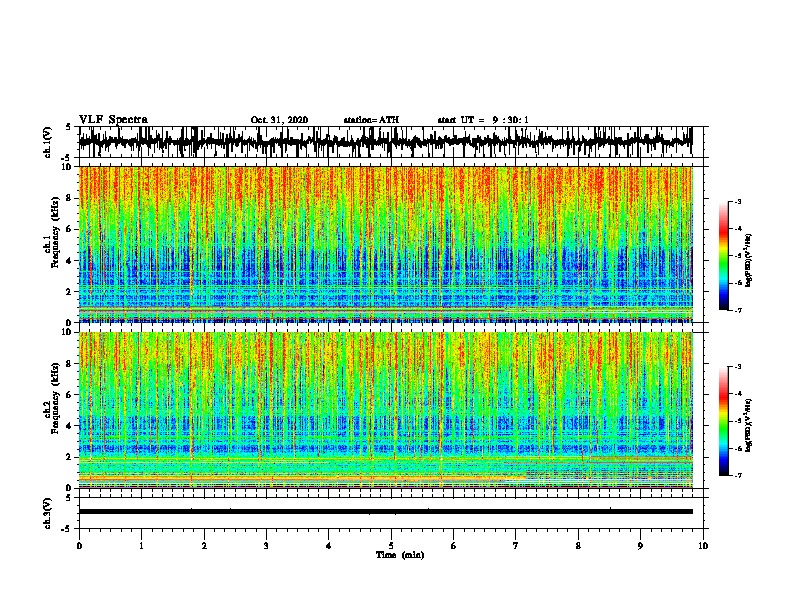The image size is (792, 612).
Task: Click the ch.3(V) axis label
Action: point(48,513)
